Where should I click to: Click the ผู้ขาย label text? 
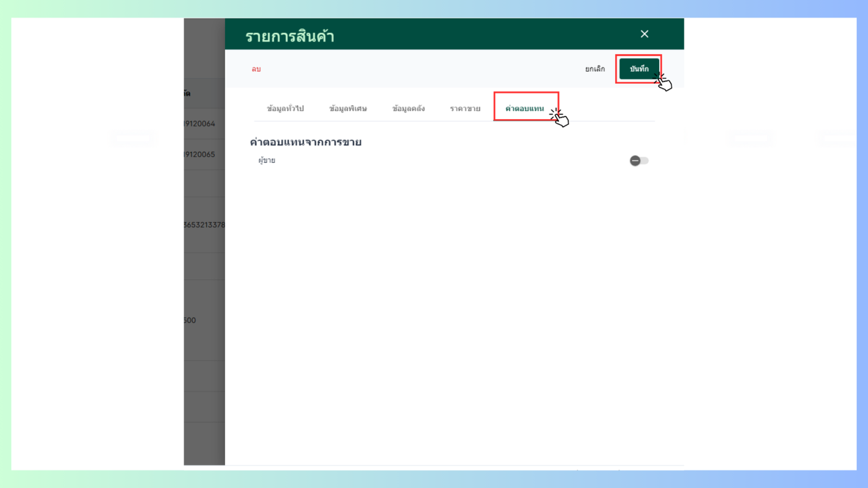point(267,161)
